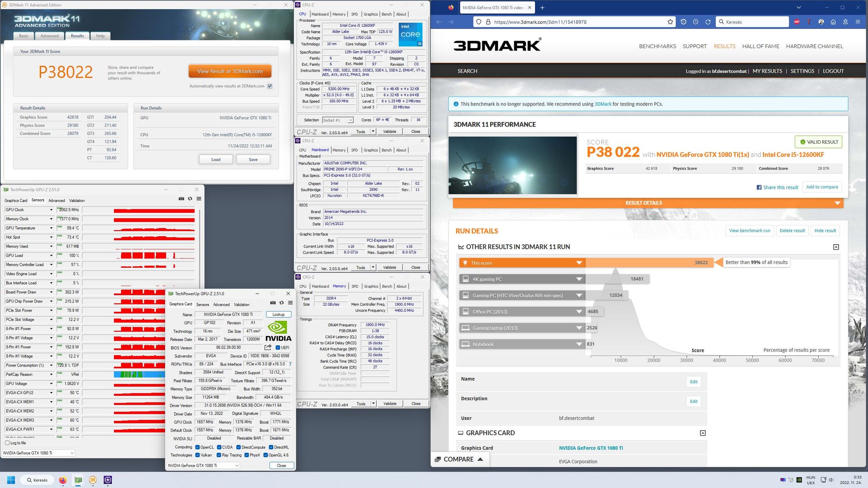This screenshot has width=868, height=488.
Task: Bookmark page with Firefox star icon
Action: pos(670,22)
